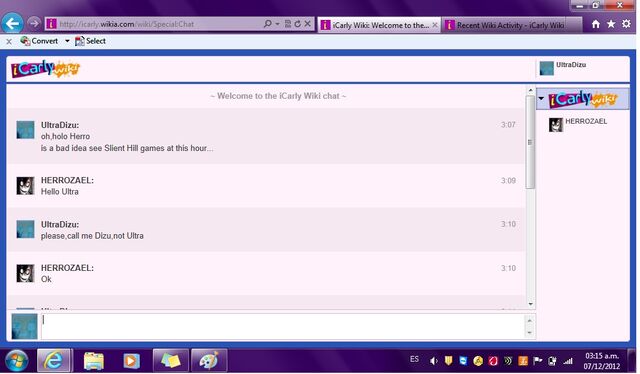This screenshot has height=374, width=640.
Task: Open browser tools gear icon
Action: [626, 24]
